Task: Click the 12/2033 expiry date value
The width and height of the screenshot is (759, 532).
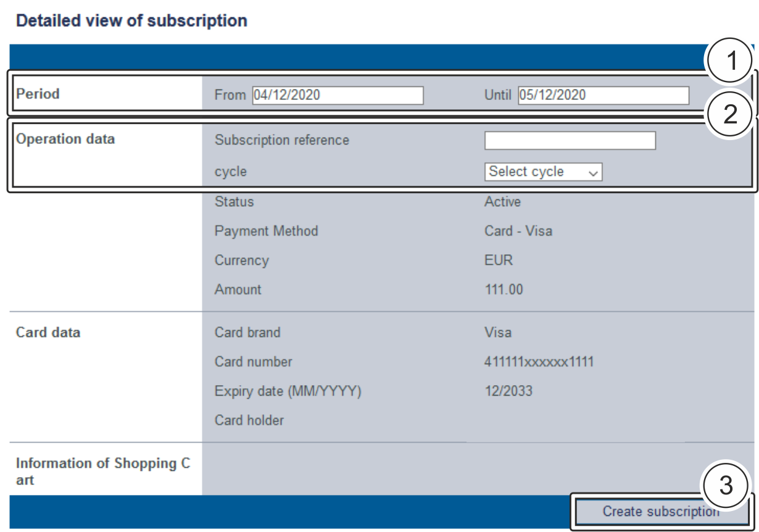Action: click(x=508, y=391)
